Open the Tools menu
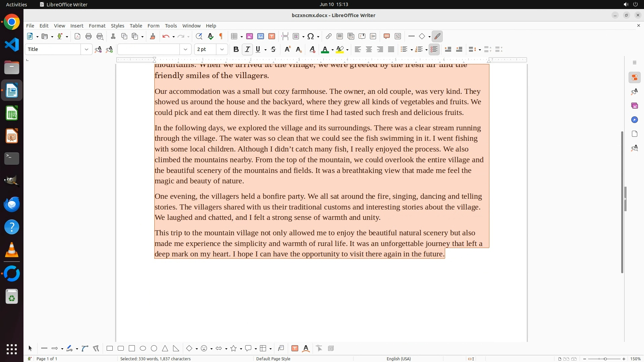This screenshot has width=644, height=362. (x=171, y=25)
